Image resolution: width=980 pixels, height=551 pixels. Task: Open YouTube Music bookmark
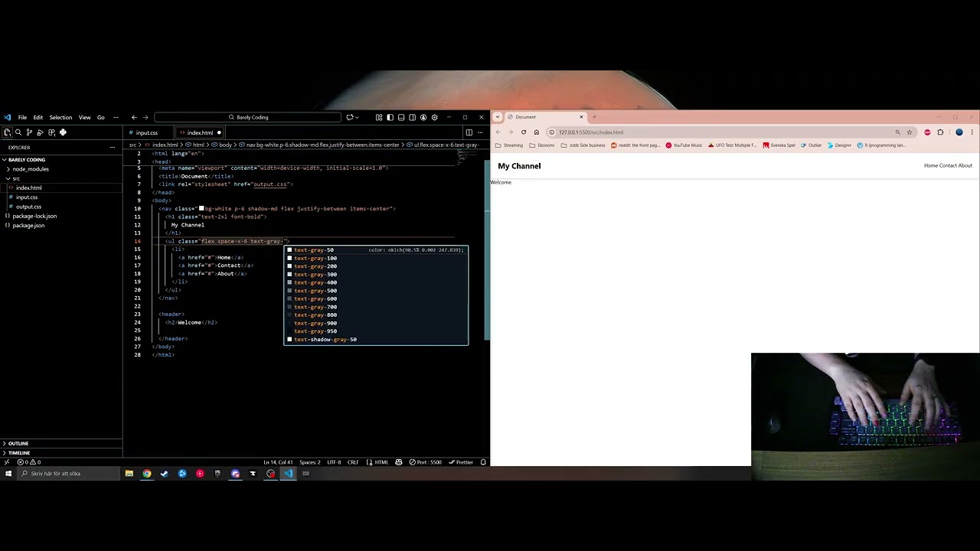pos(684,145)
